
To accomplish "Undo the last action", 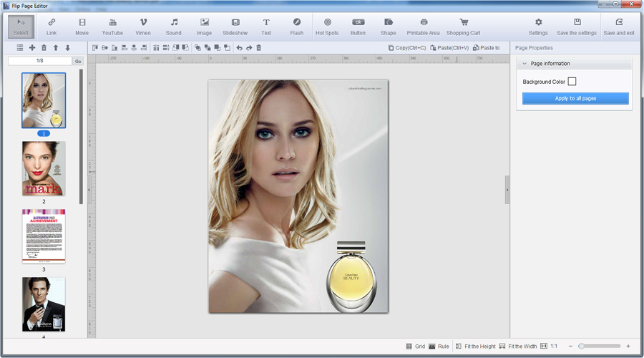I will [239, 48].
